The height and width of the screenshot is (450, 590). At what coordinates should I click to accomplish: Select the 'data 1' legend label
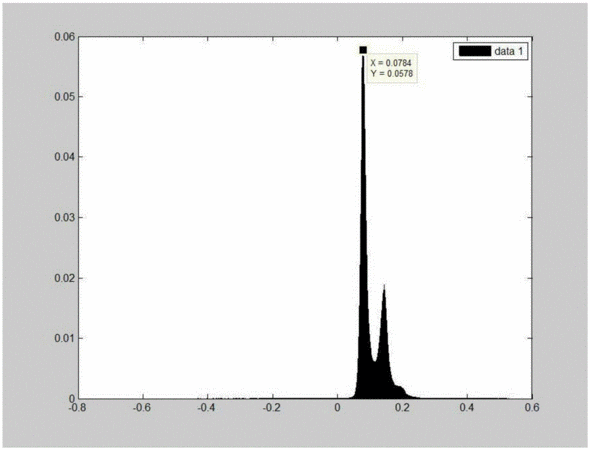pyautogui.click(x=509, y=51)
